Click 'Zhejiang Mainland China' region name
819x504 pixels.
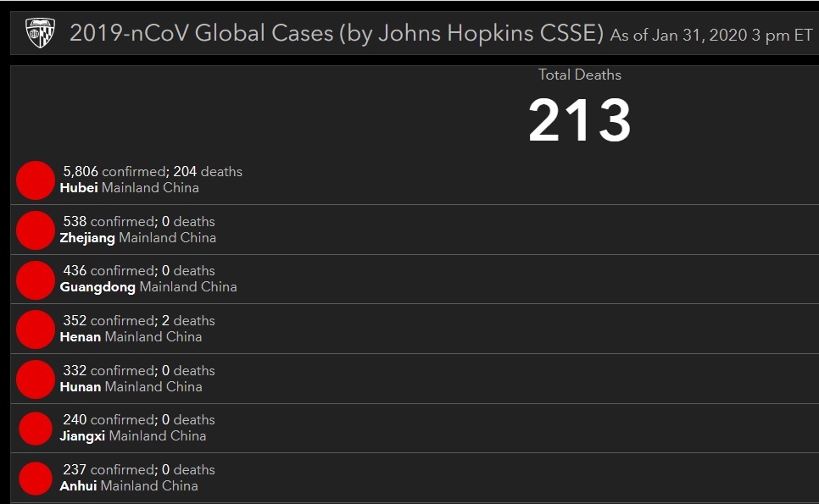[138, 238]
